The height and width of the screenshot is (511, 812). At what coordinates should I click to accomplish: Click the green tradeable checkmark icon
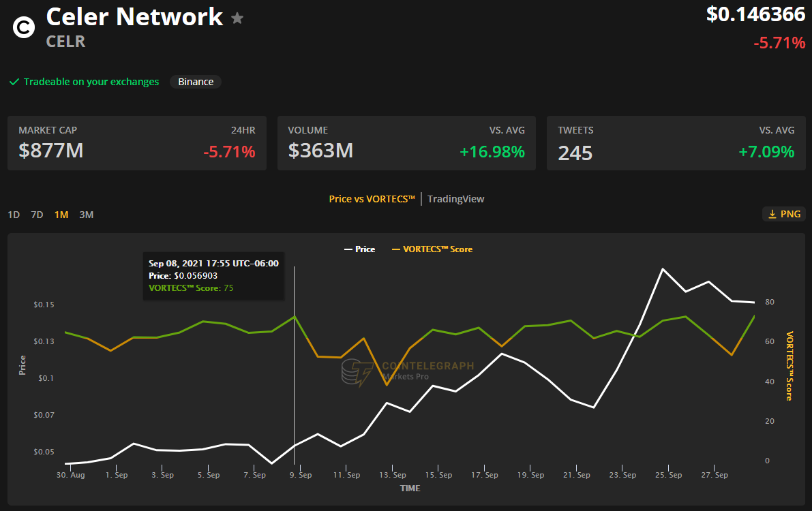14,82
